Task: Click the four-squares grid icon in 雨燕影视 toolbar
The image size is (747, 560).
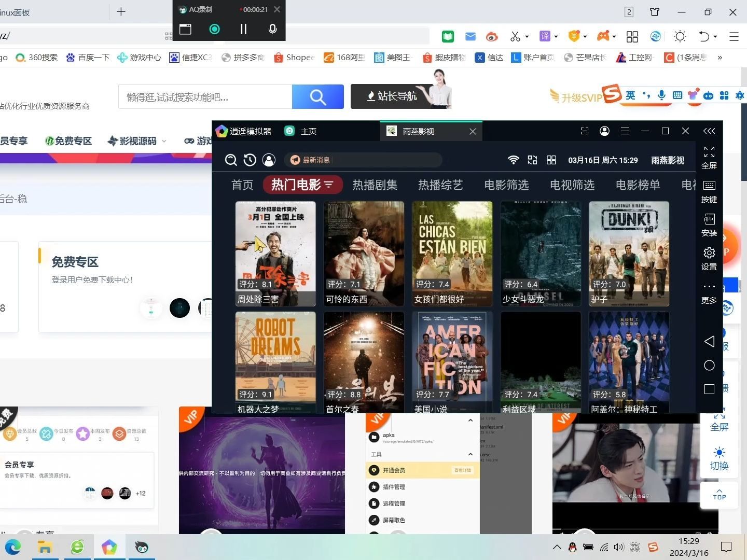Action: tap(551, 160)
